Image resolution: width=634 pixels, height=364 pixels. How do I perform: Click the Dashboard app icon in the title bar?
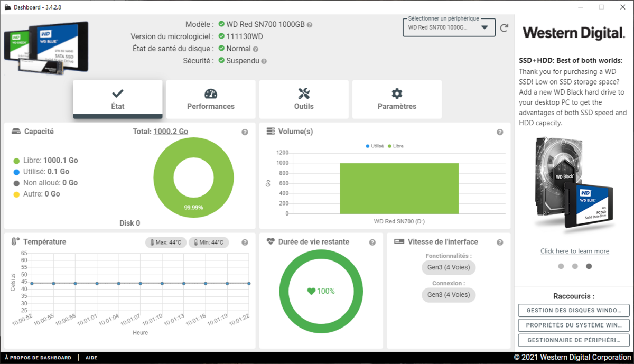pos(7,7)
